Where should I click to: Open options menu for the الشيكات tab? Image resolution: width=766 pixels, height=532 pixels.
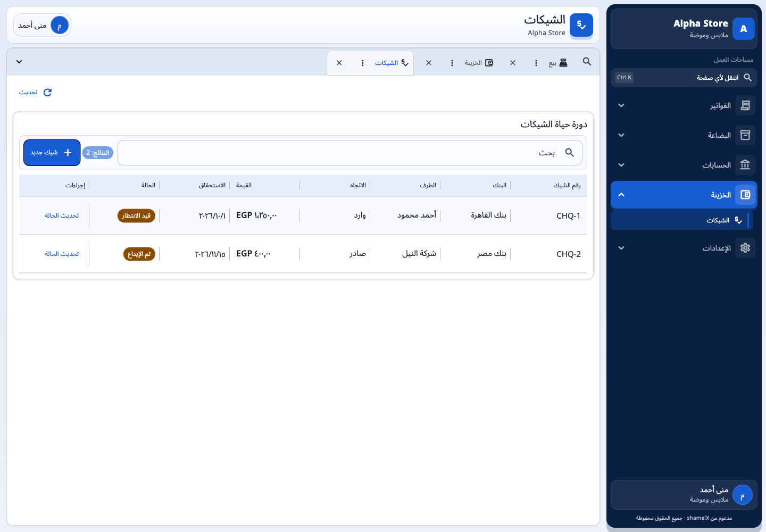pyautogui.click(x=363, y=63)
